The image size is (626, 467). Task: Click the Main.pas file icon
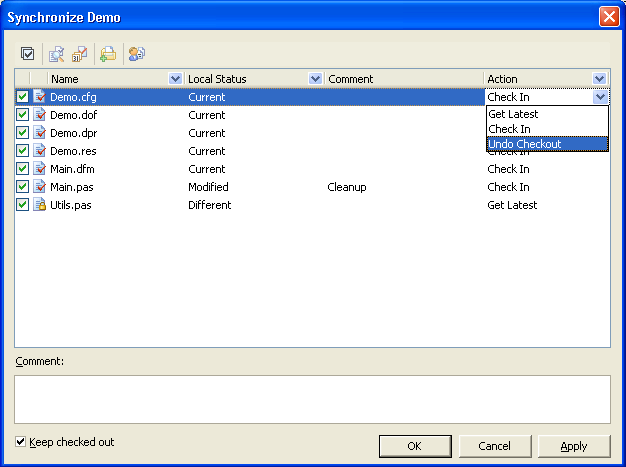(x=39, y=187)
